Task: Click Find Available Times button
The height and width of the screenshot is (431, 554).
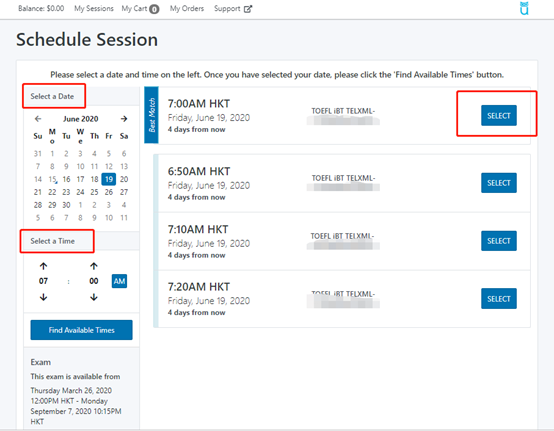Action: point(81,330)
